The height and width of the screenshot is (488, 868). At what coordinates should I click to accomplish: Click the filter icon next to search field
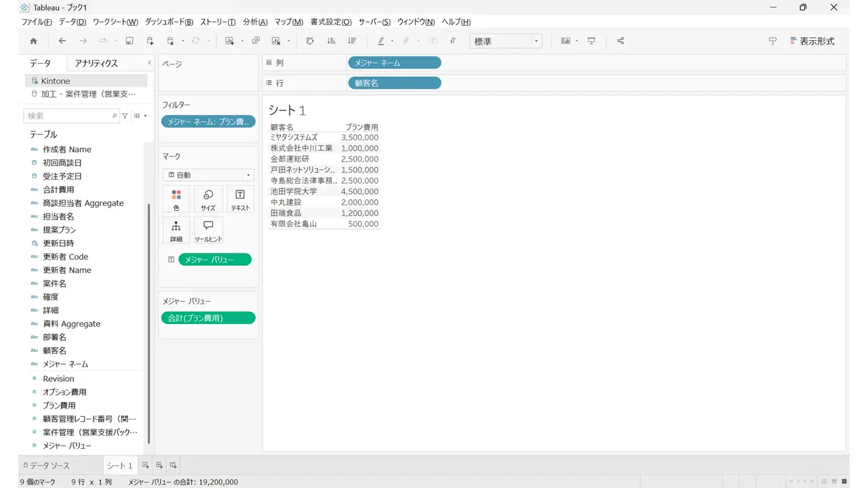125,116
